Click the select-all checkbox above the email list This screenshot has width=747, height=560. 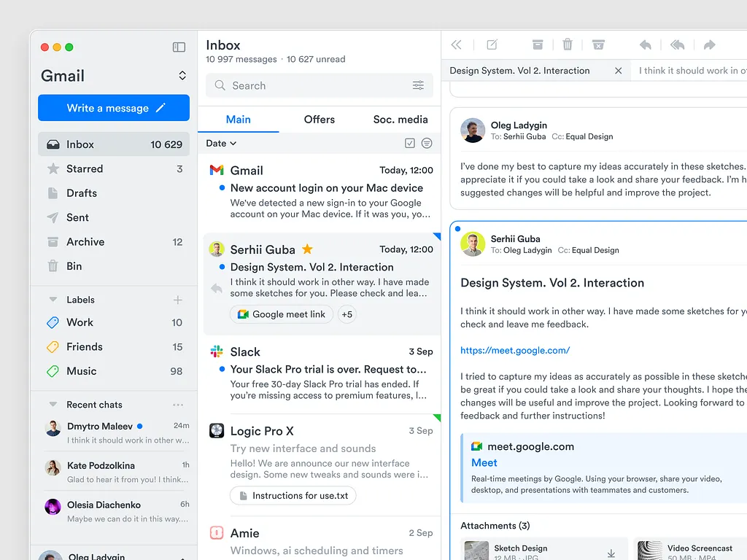pos(410,143)
